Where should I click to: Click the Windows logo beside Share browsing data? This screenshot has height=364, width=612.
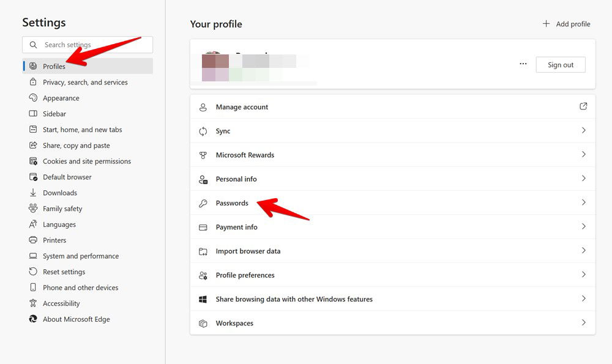point(203,299)
